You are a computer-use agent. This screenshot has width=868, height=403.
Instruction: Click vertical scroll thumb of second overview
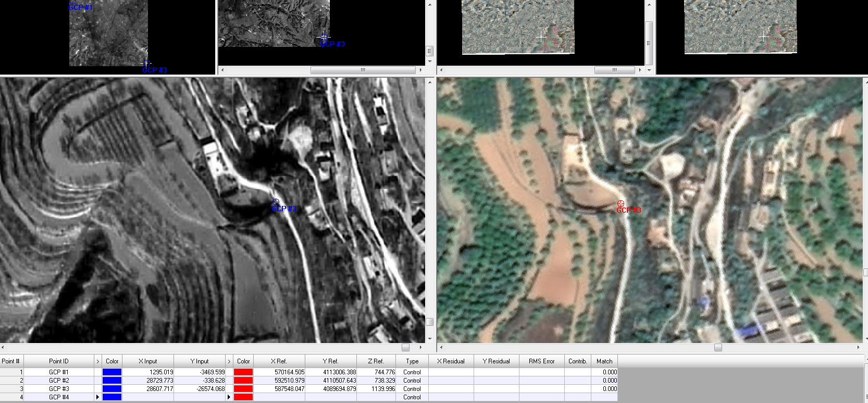coord(430,51)
